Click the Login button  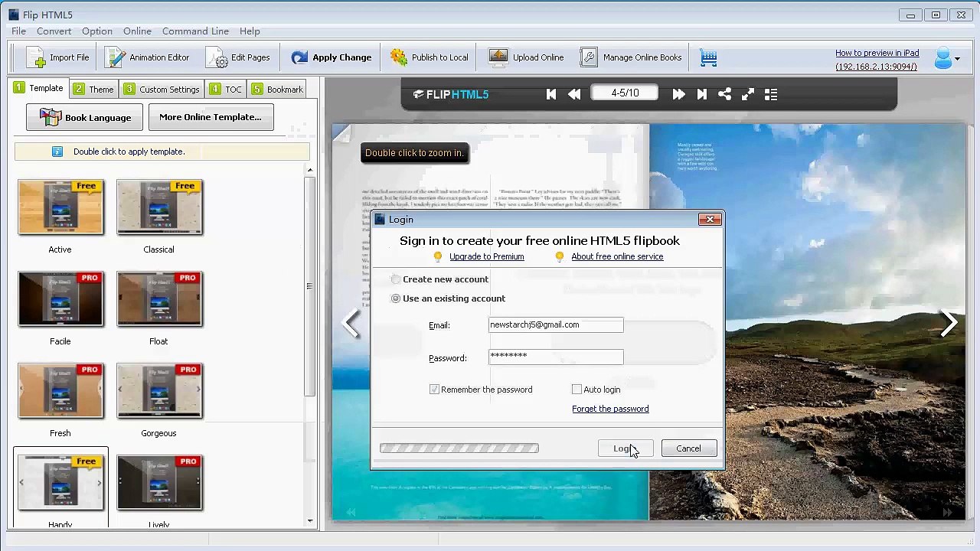click(626, 448)
